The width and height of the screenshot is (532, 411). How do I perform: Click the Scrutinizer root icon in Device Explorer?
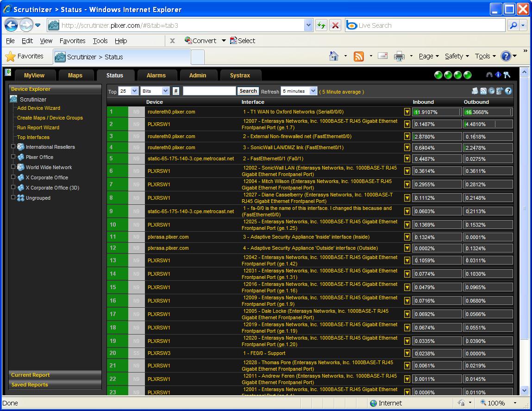point(13,99)
